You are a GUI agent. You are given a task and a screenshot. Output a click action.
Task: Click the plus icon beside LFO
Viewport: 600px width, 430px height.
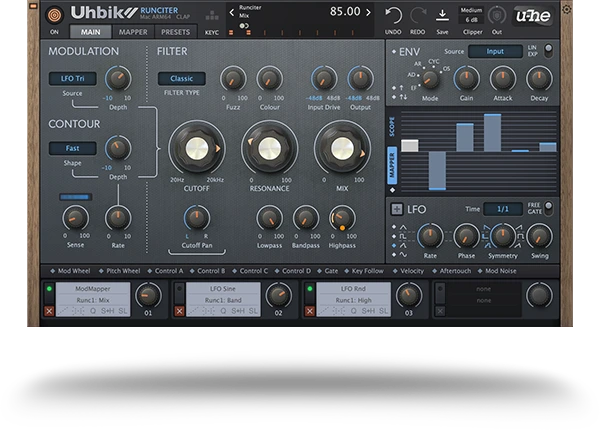click(x=397, y=210)
